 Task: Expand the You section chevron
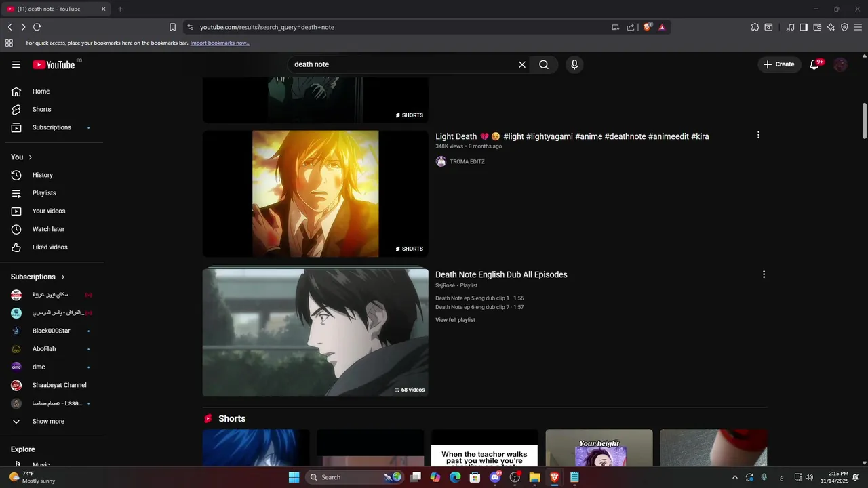[30, 157]
